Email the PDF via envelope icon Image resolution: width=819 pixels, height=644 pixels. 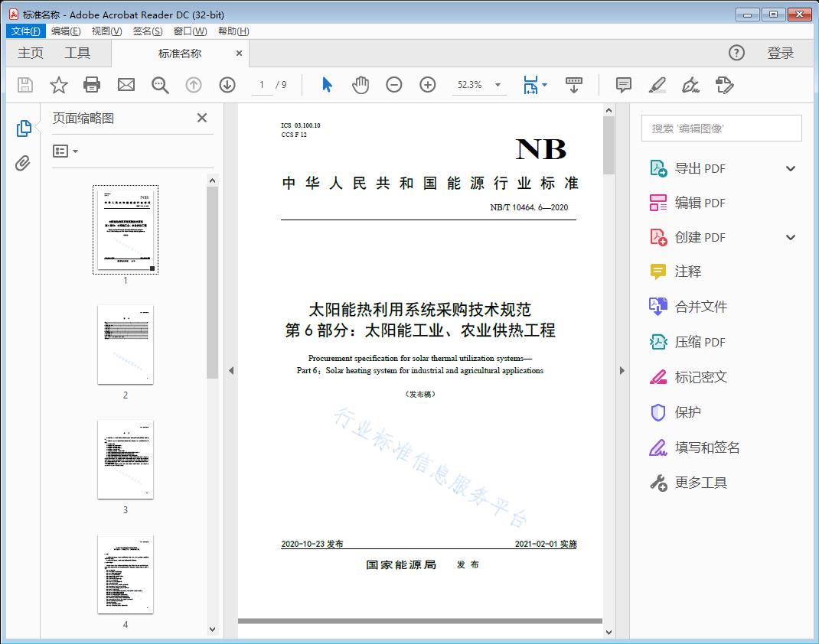pyautogui.click(x=126, y=85)
